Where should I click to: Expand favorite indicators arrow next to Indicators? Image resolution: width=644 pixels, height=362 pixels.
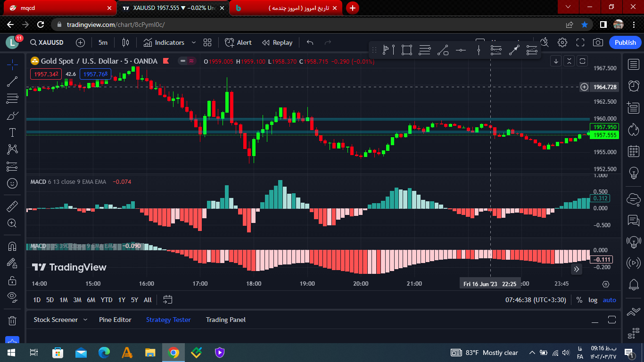click(193, 42)
